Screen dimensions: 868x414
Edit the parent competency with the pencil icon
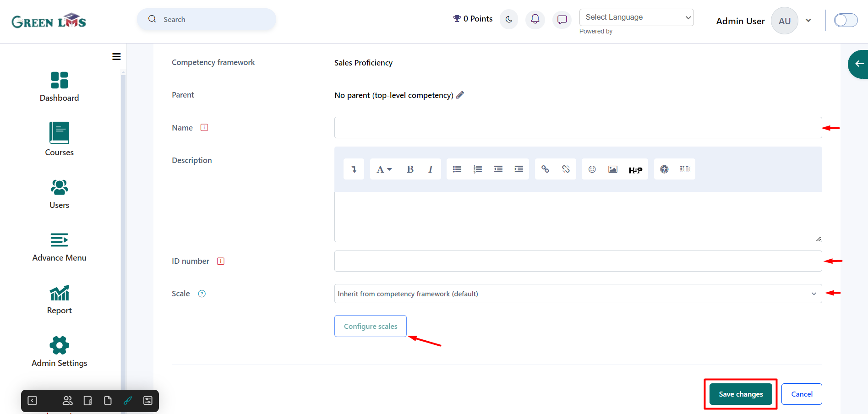tap(460, 95)
